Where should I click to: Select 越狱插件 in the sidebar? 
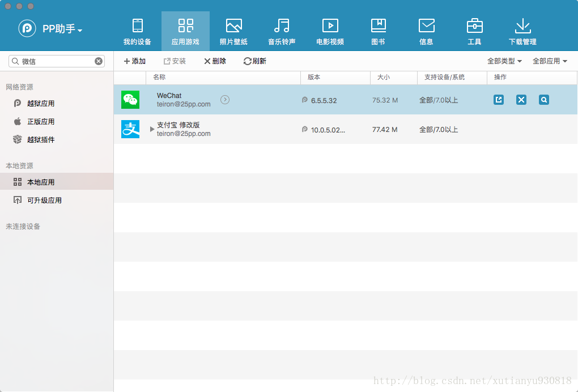tap(41, 139)
